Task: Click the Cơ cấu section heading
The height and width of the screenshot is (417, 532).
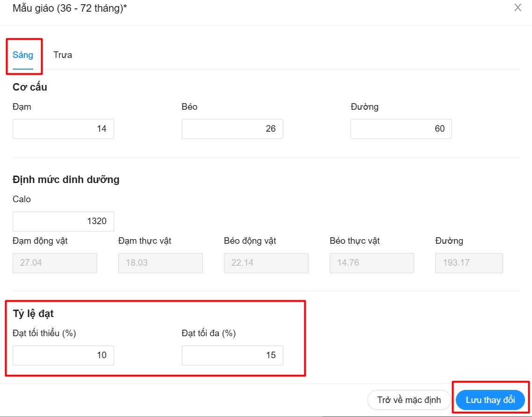Action: pyautogui.click(x=30, y=87)
